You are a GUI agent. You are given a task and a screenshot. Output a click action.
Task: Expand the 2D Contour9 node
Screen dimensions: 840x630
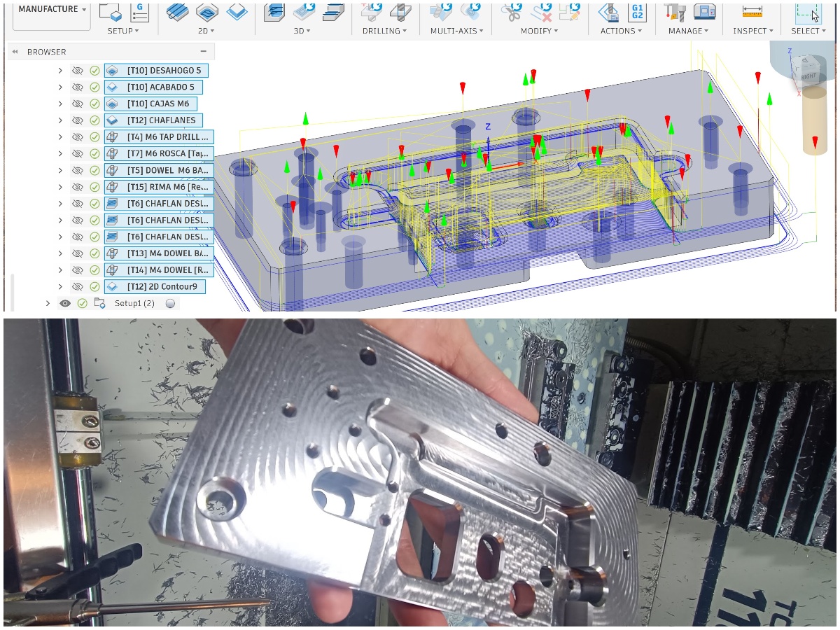(60, 286)
